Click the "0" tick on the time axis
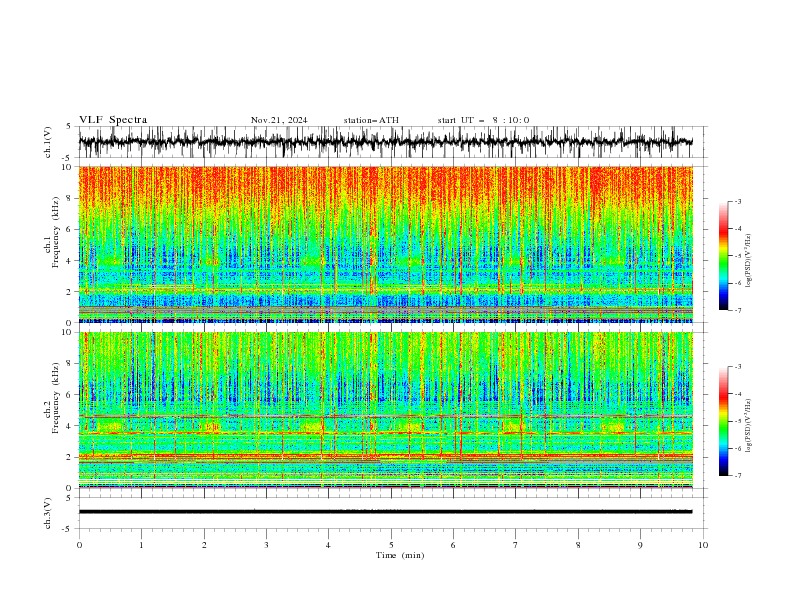This screenshot has width=792, height=612. tap(79, 545)
